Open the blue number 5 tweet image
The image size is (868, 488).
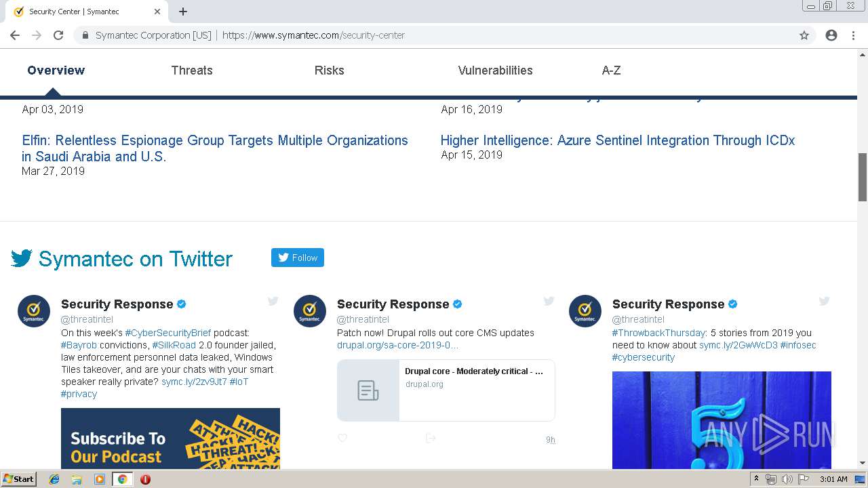click(722, 420)
